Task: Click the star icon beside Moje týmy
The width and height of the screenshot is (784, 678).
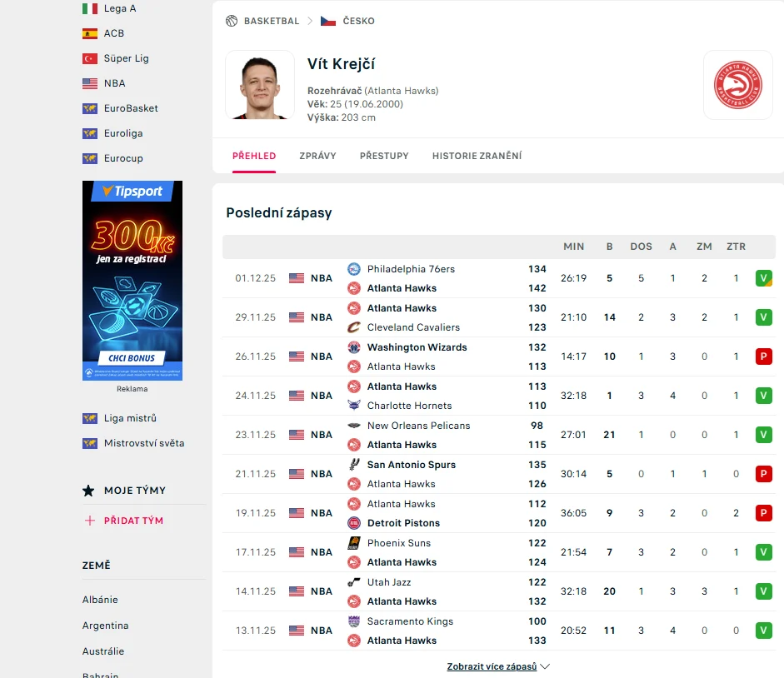Action: (x=89, y=491)
